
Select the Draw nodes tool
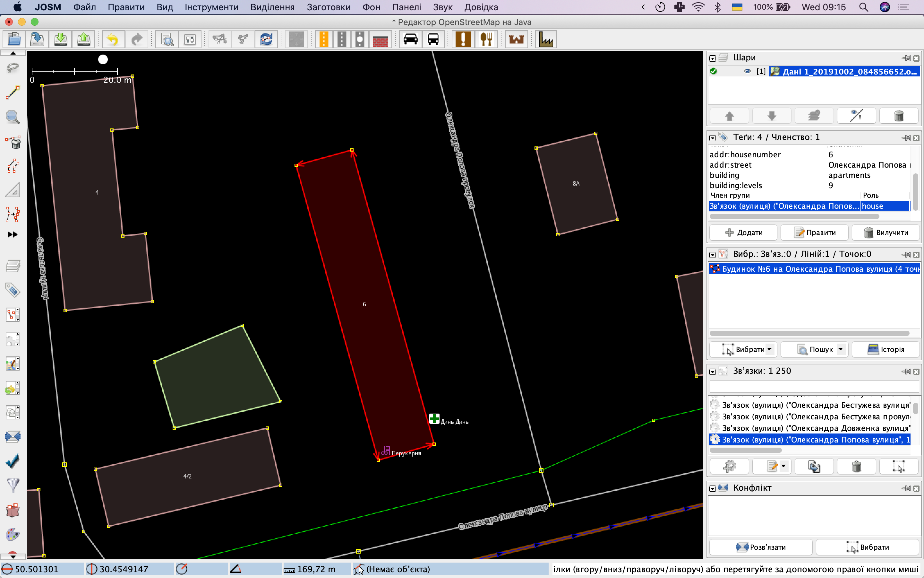point(13,92)
